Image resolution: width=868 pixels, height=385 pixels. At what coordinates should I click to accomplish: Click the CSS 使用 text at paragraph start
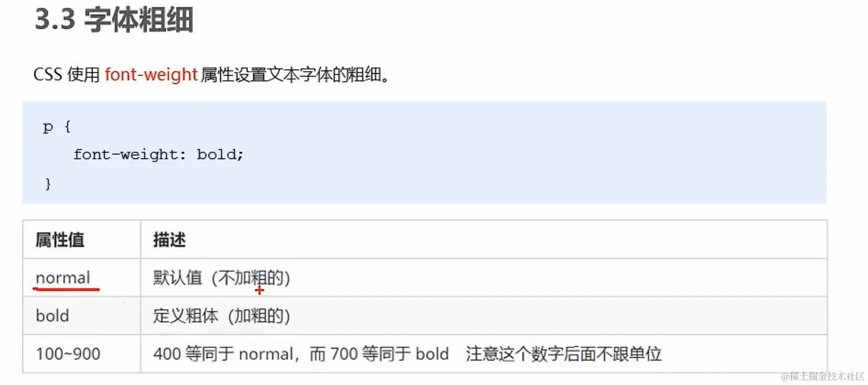[x=66, y=75]
